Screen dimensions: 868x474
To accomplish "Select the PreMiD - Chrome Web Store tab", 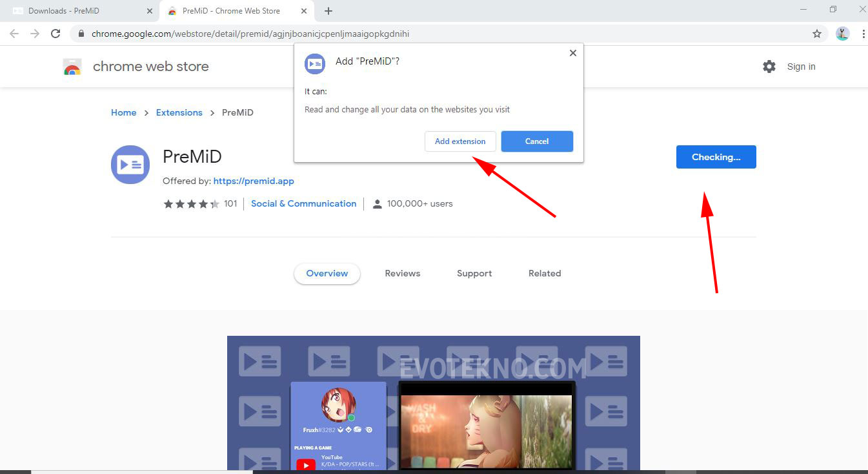I will (x=237, y=11).
